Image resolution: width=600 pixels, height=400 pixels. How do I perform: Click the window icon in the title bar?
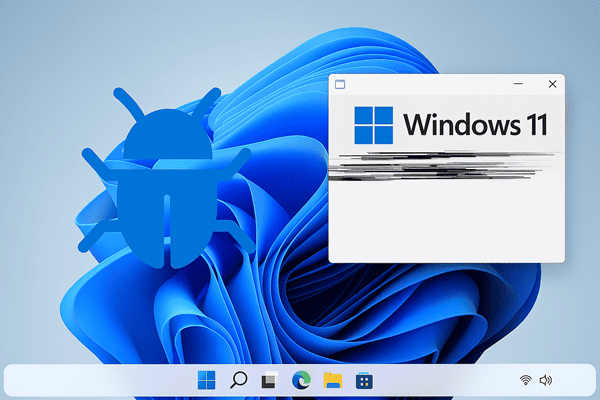(340, 84)
